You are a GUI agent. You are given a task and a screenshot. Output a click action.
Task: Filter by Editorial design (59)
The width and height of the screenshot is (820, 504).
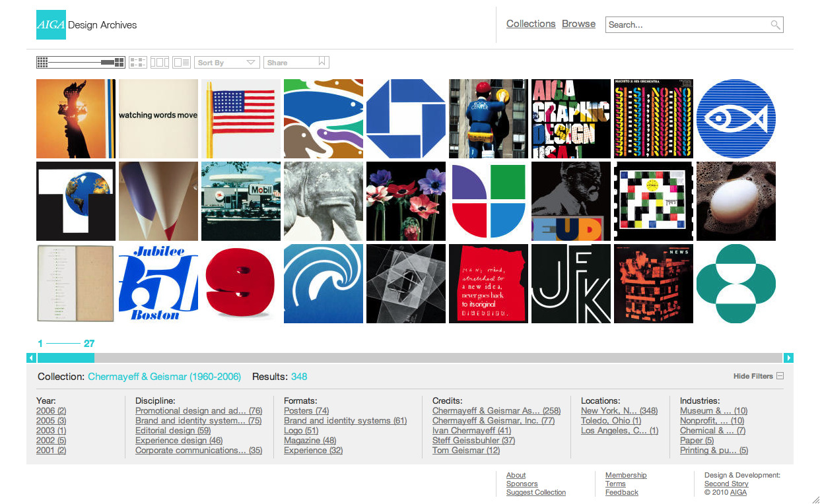coord(173,431)
